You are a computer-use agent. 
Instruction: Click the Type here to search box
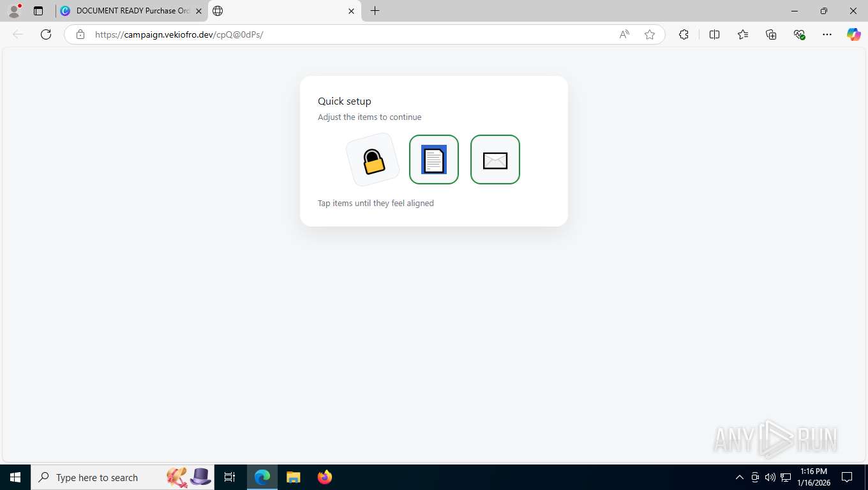[123, 477]
